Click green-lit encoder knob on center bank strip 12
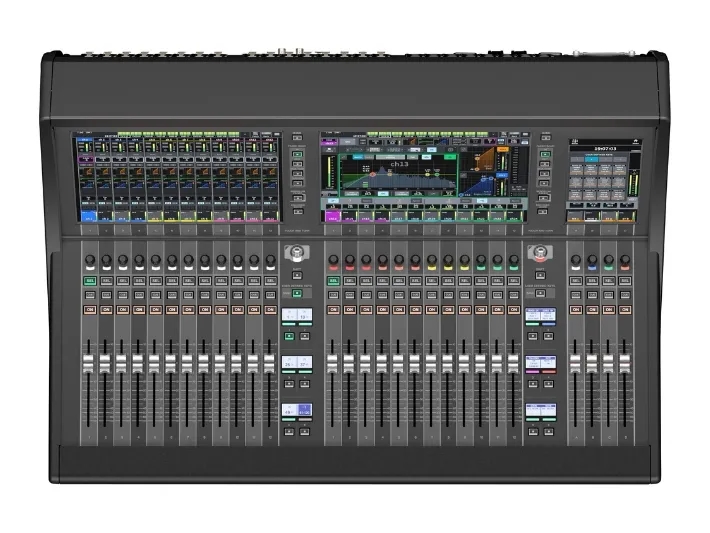Viewport: 710px width, 533px height. click(x=513, y=259)
